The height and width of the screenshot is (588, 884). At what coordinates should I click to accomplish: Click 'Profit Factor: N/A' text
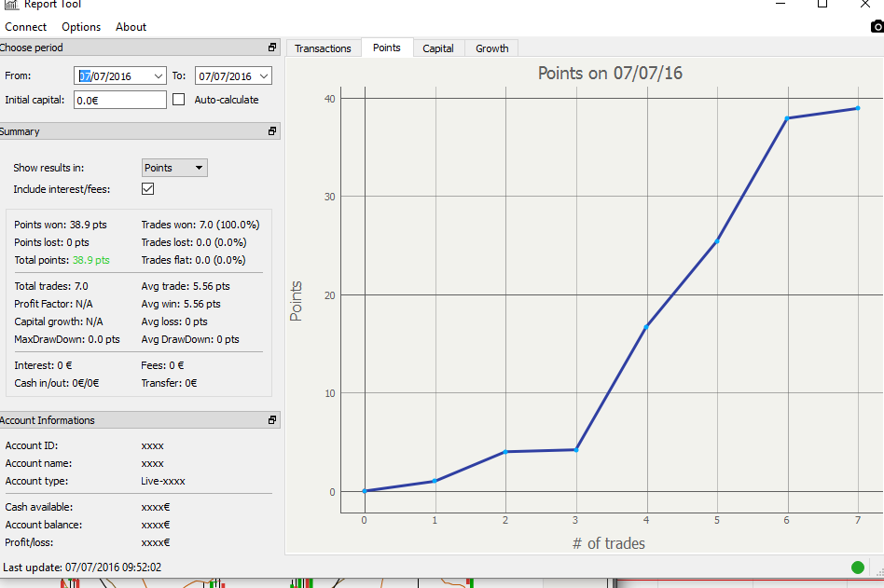click(53, 304)
